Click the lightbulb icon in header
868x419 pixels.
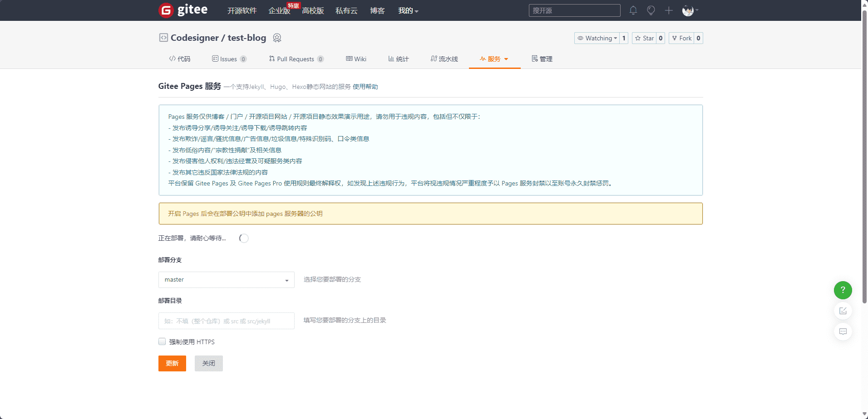[x=651, y=10]
